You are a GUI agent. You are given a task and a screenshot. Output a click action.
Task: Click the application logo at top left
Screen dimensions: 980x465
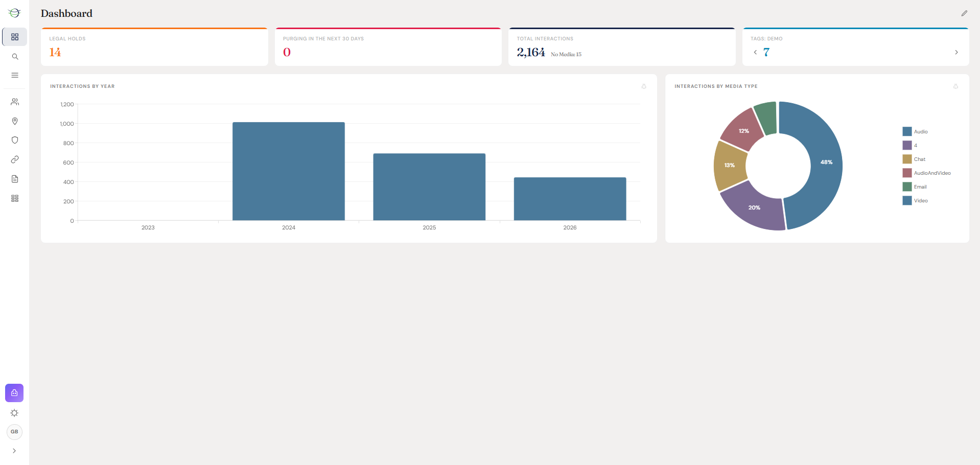pos(14,13)
